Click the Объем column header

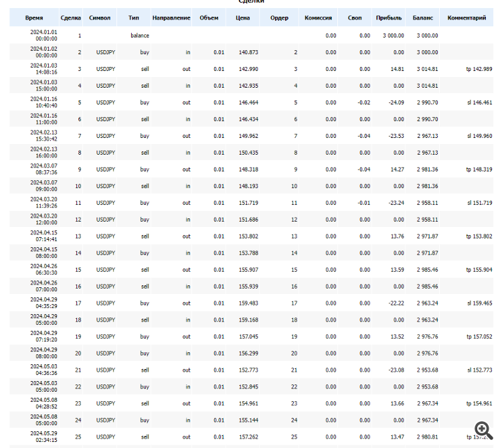click(x=209, y=18)
